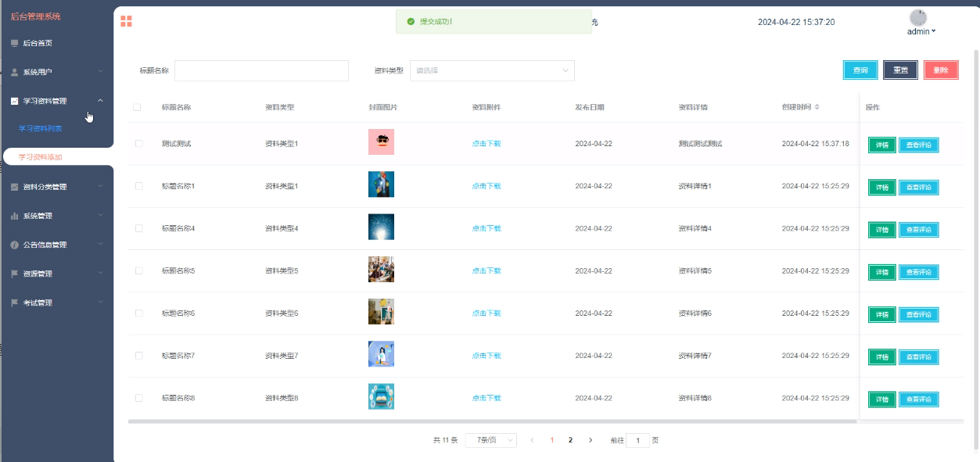
Task: Click the green success check icon
Action: tap(411, 21)
